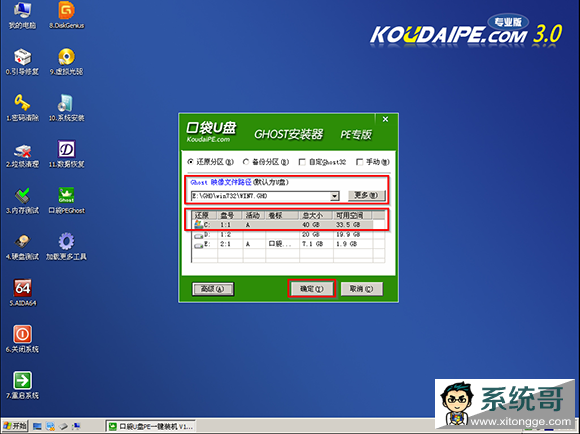
Task: Expand the Ghost image path dropdown arrow
Action: click(x=335, y=196)
